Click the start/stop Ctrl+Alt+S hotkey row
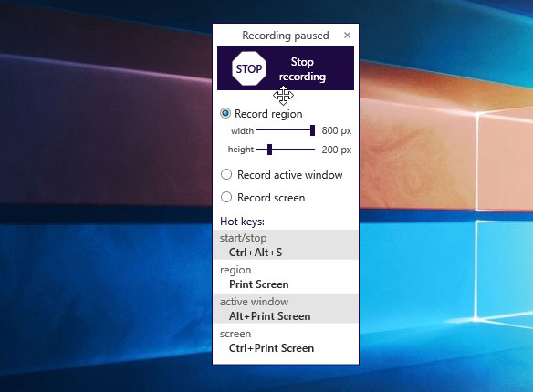Image resolution: width=533 pixels, height=392 pixels. [x=286, y=245]
